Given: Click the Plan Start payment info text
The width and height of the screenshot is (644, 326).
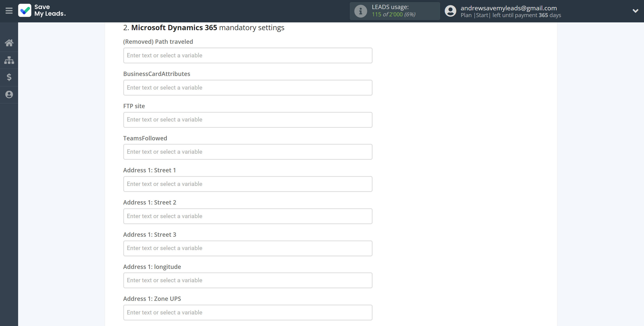Looking at the screenshot, I should pyautogui.click(x=511, y=15).
